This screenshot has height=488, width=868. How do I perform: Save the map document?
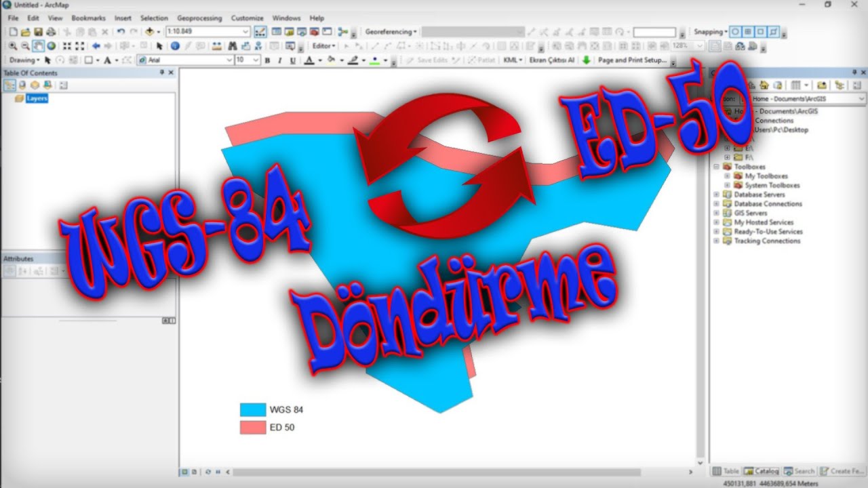(x=38, y=32)
